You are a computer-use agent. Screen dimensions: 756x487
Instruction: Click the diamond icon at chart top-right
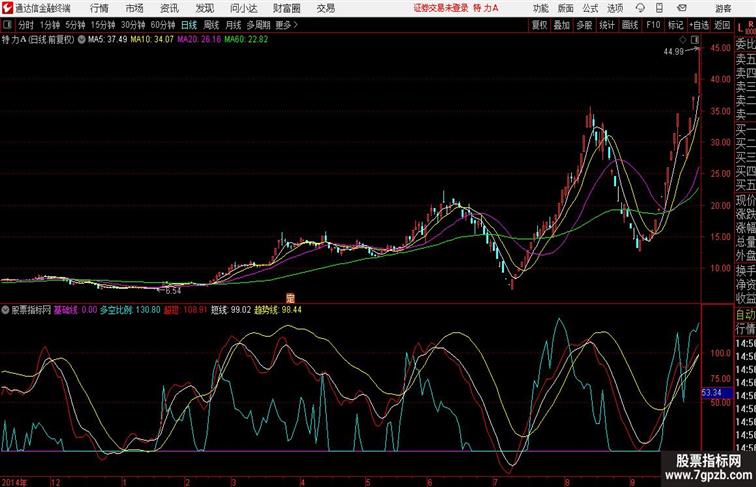click(x=683, y=40)
